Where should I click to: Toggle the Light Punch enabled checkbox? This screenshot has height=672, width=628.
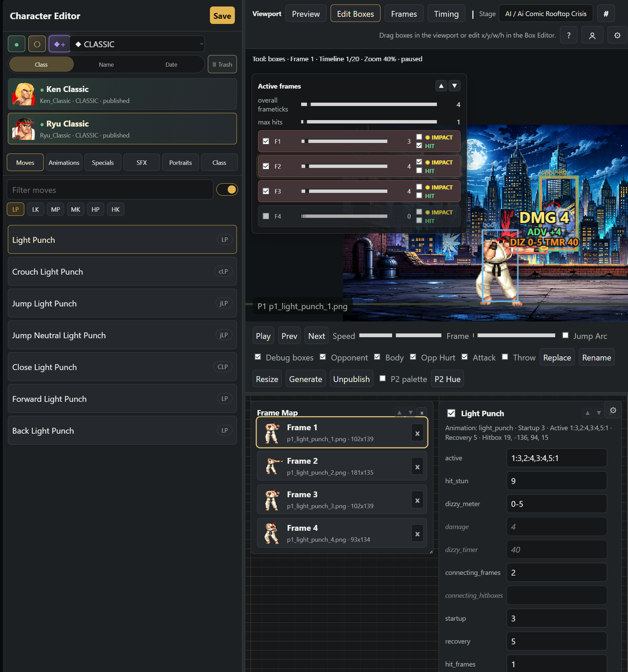(451, 413)
